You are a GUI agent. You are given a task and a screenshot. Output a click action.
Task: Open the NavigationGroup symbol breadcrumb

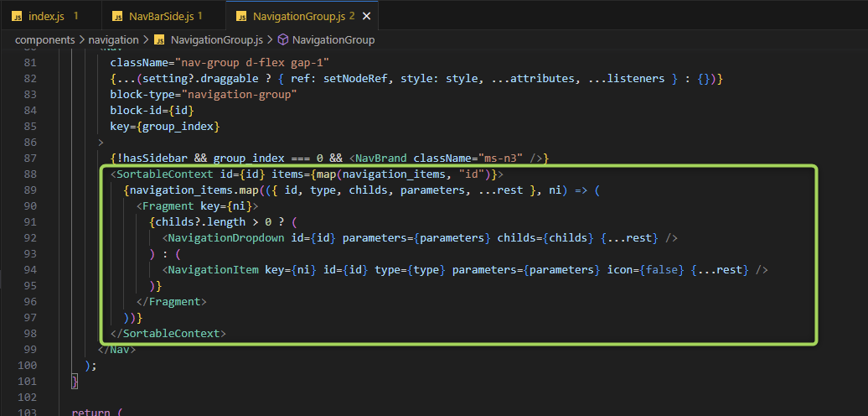click(333, 39)
